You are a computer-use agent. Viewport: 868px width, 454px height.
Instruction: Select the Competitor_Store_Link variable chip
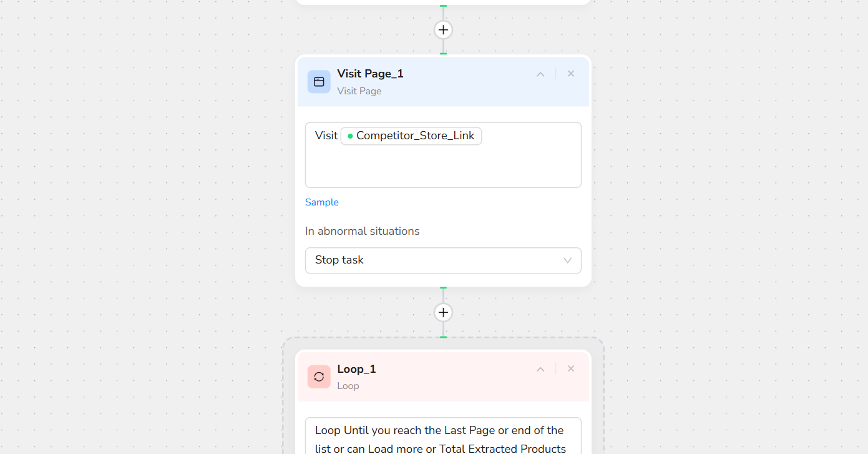411,136
